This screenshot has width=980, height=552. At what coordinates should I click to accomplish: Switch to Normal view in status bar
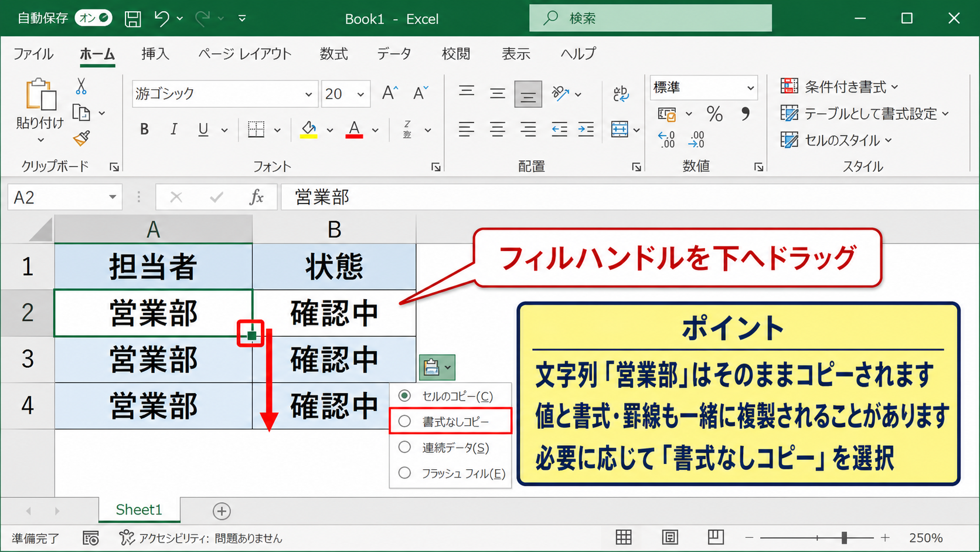[x=624, y=537]
